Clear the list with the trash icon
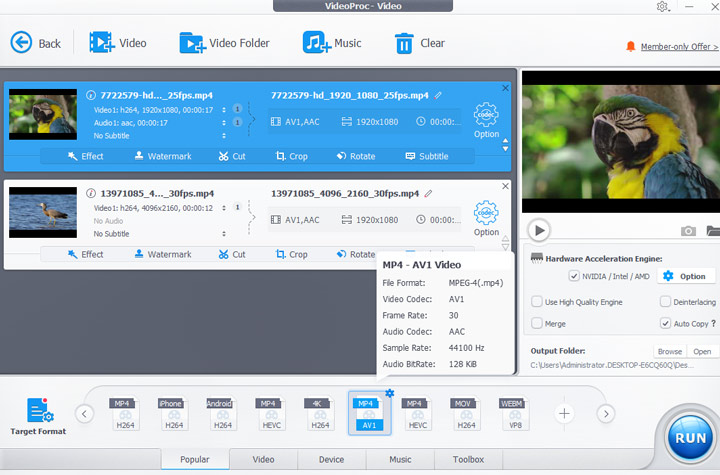The image size is (720, 475). click(420, 43)
